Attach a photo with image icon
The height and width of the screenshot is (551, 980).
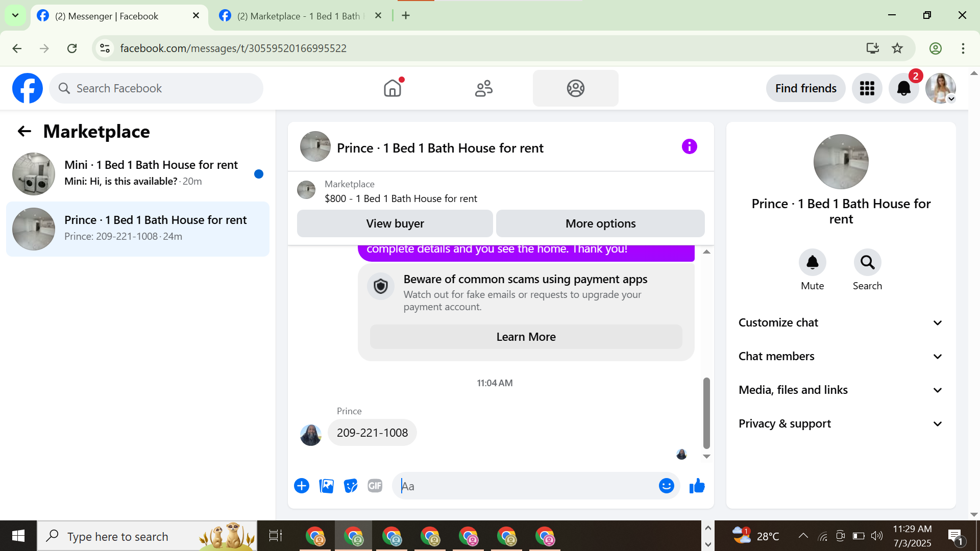(x=326, y=486)
